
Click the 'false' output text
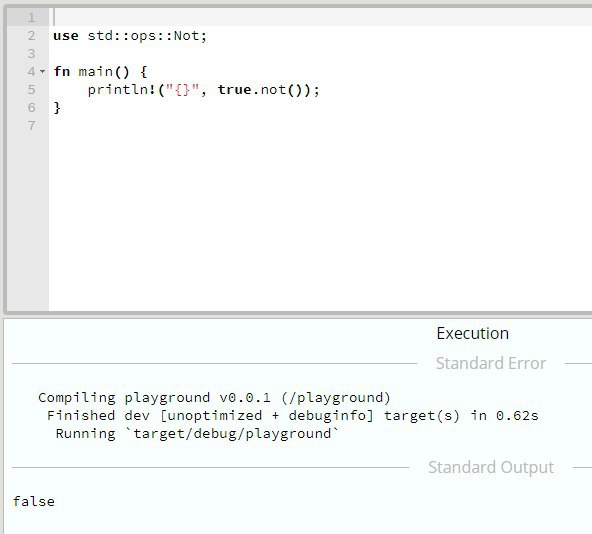(34, 502)
